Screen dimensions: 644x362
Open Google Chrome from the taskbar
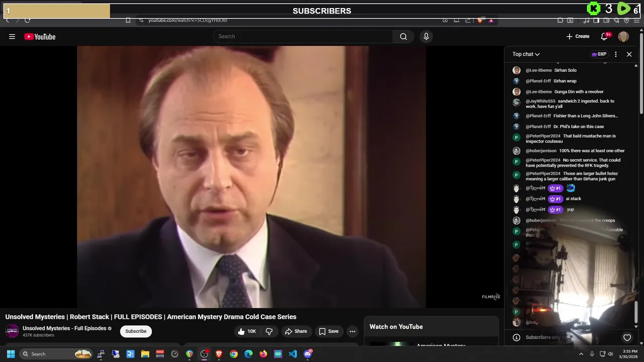pos(234,354)
